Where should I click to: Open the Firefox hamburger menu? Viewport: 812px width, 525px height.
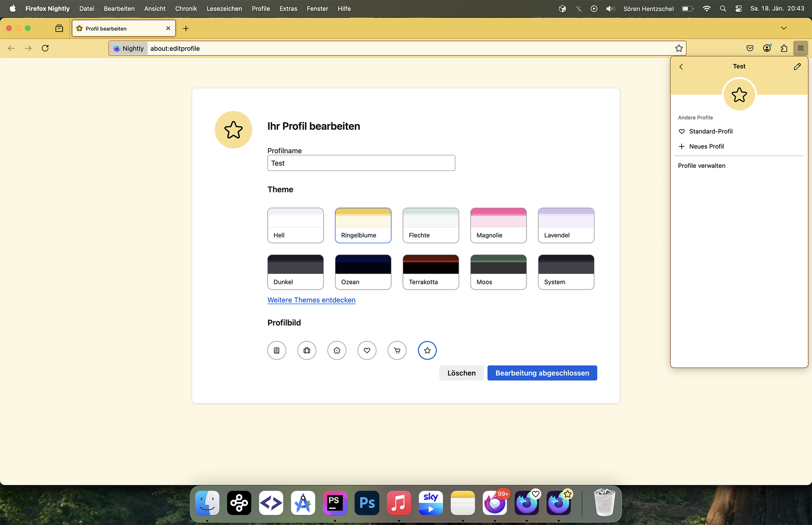coord(801,48)
